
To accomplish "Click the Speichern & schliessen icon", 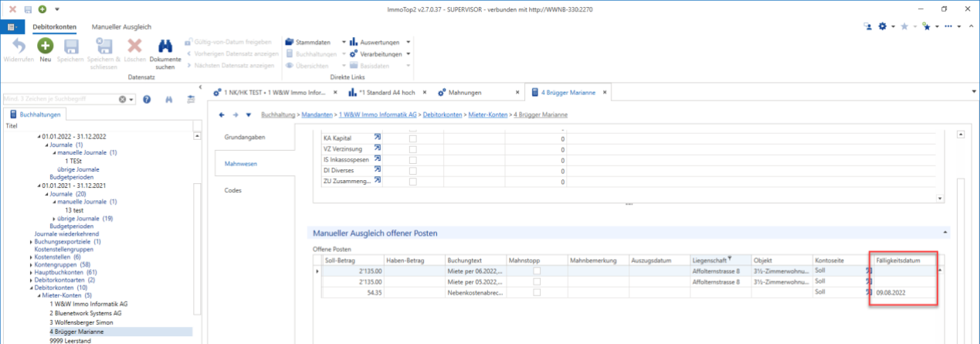I will (x=104, y=46).
